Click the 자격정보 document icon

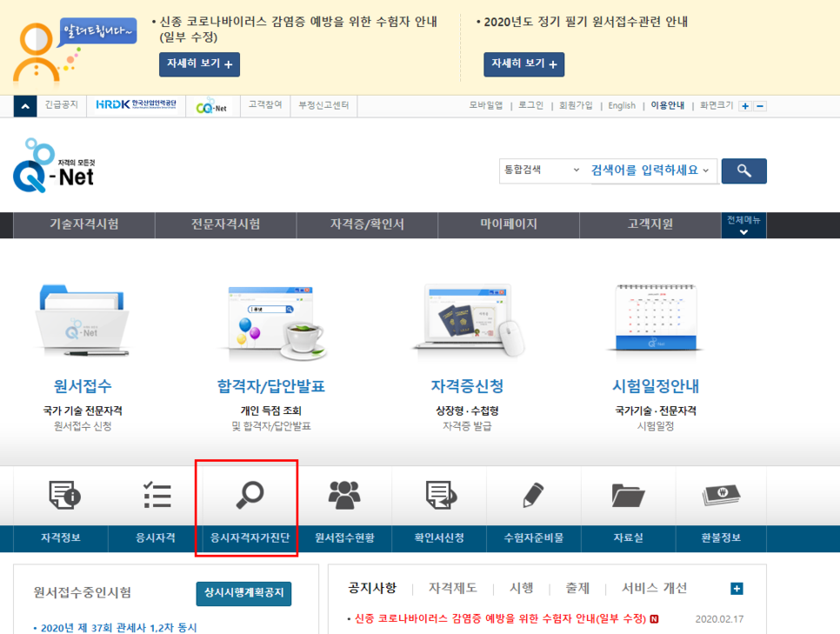click(64, 496)
